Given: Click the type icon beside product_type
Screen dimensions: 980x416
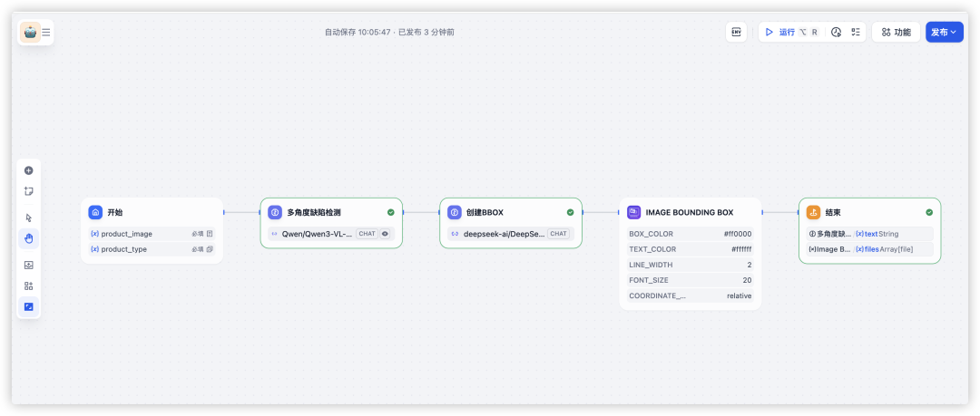Looking at the screenshot, I should (210, 249).
